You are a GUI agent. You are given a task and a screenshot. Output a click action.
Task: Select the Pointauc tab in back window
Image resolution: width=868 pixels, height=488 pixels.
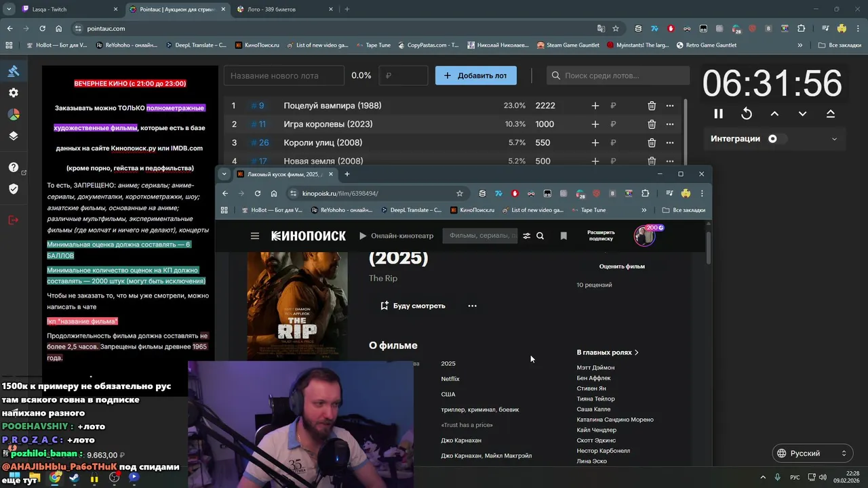176,9
